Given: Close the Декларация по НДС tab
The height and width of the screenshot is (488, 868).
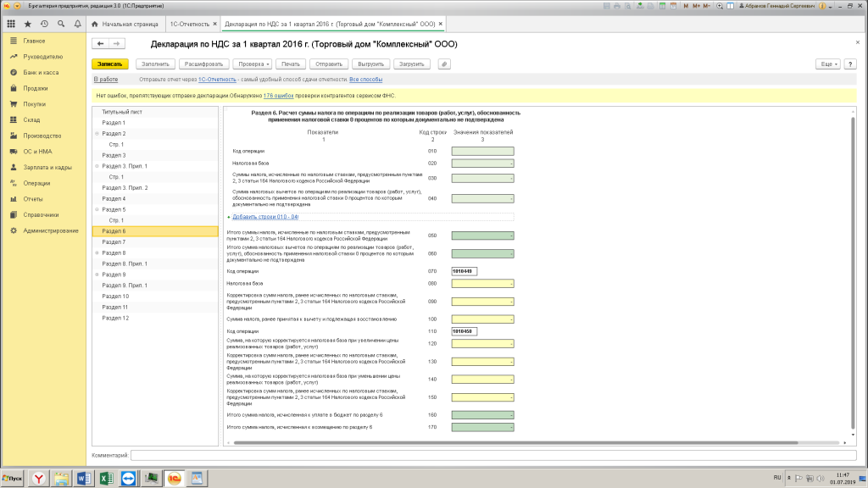Looking at the screenshot, I should 441,24.
